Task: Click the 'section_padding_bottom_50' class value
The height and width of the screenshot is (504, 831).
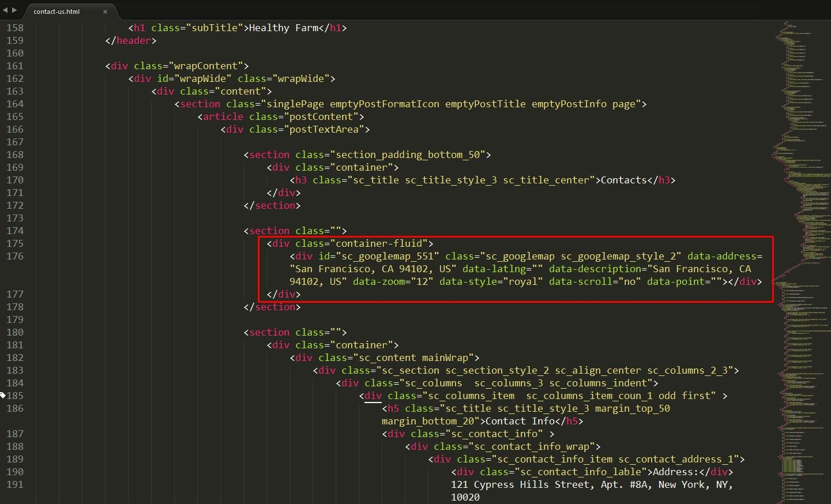Action: tap(407, 155)
